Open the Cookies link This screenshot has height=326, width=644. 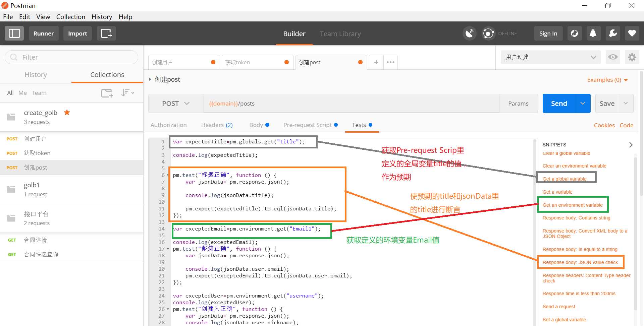point(604,125)
